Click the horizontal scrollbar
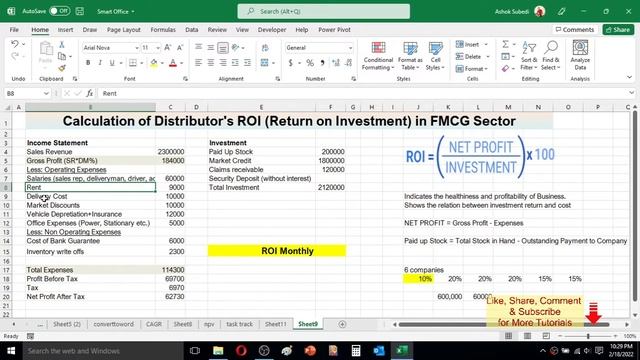This screenshot has width=640, height=360. pyautogui.click(x=504, y=324)
